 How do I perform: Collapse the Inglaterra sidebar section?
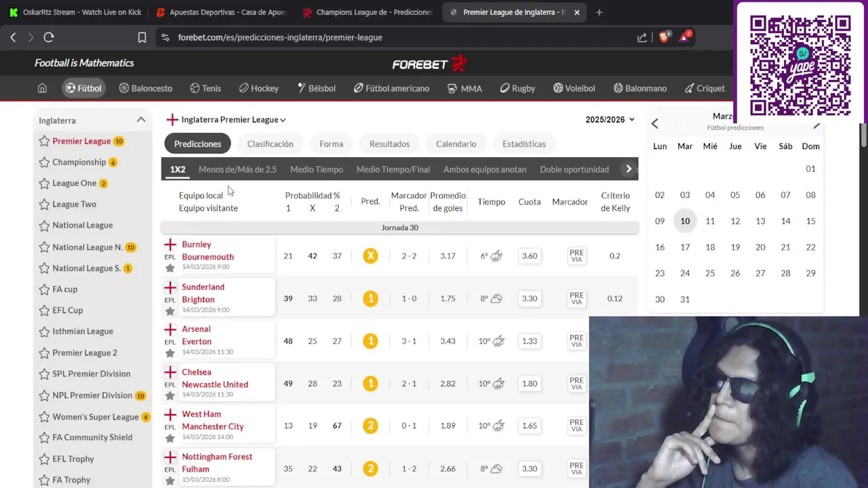141,120
